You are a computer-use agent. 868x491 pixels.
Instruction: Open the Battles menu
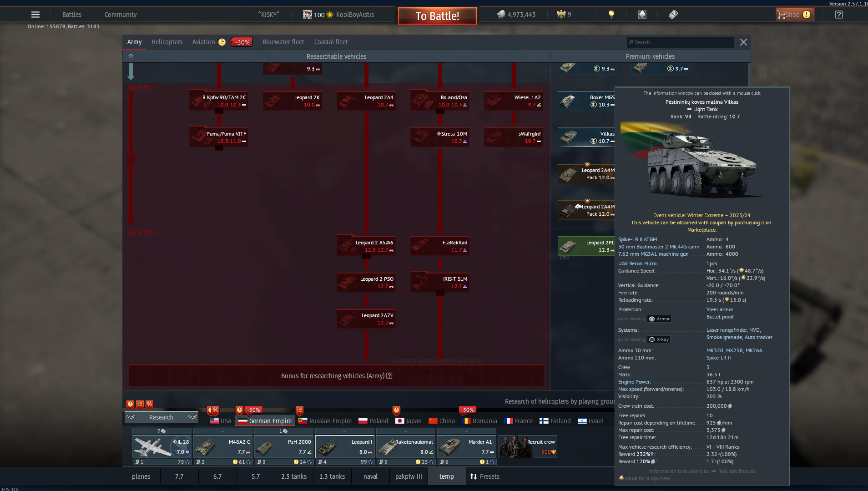point(72,15)
